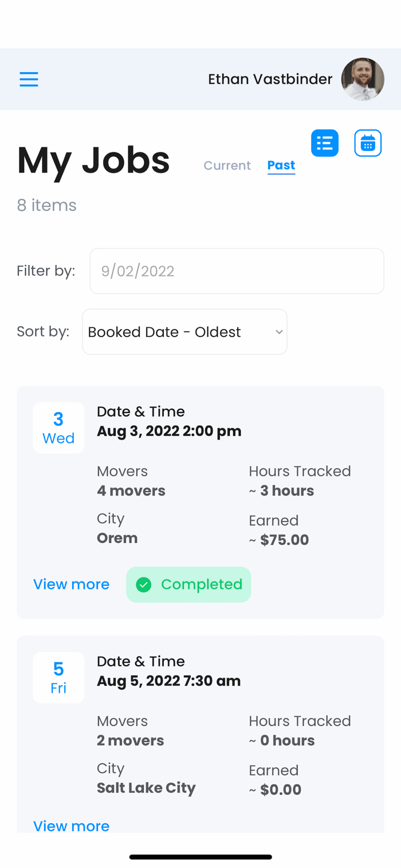Select the Aug 5, 2022 7:30 am job title
The height and width of the screenshot is (868, 401).
168,681
